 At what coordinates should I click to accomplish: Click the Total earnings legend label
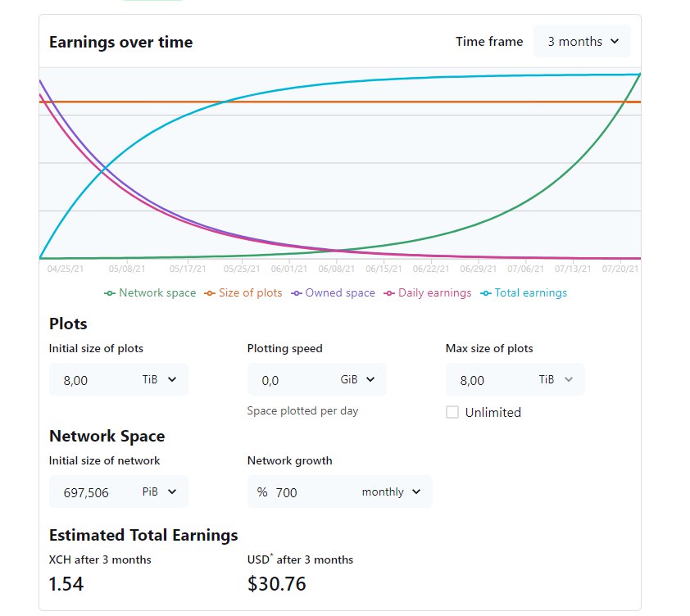coord(531,293)
